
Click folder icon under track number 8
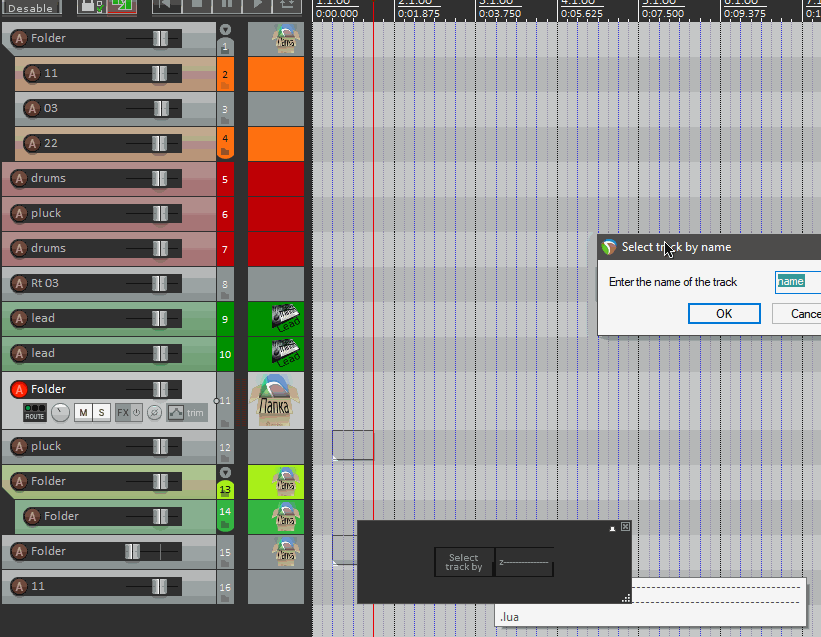coord(225,295)
